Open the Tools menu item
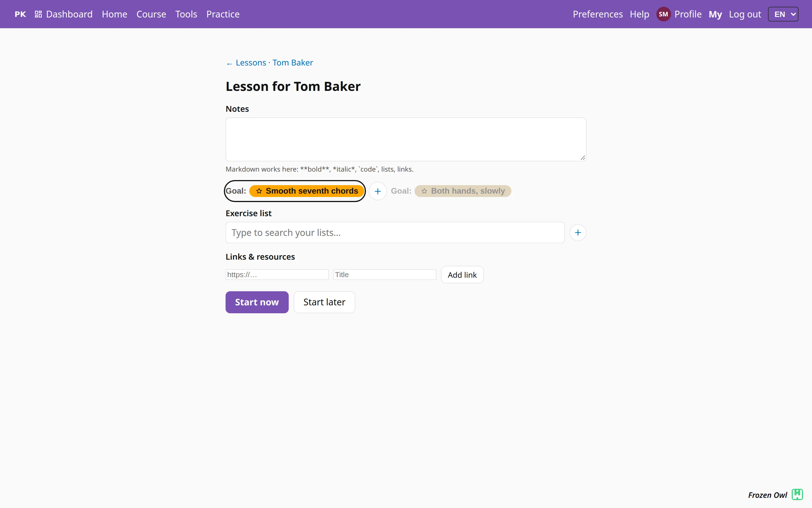 click(x=186, y=14)
